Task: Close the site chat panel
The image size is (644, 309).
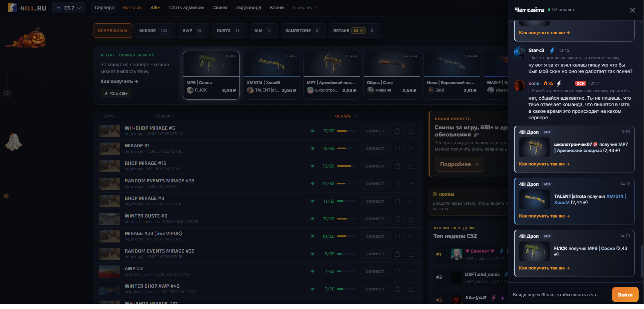Action: click(633, 10)
